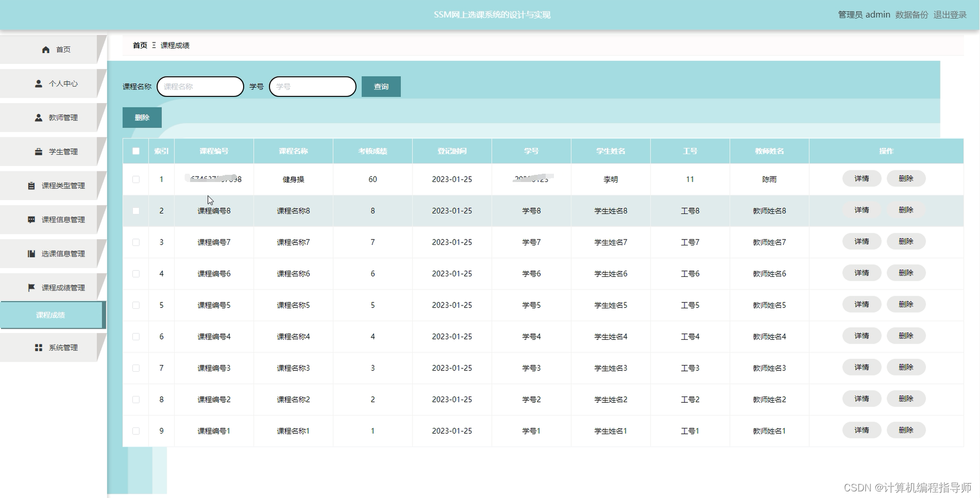Open 详情 for row 课程编号5
The image size is (980, 498).
(861, 304)
